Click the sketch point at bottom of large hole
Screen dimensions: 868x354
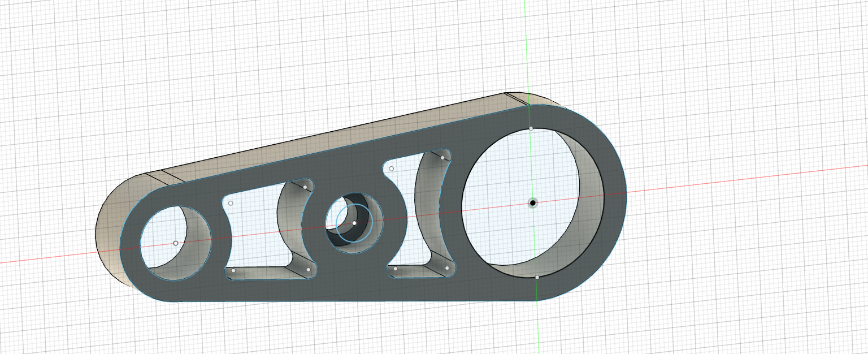click(537, 277)
